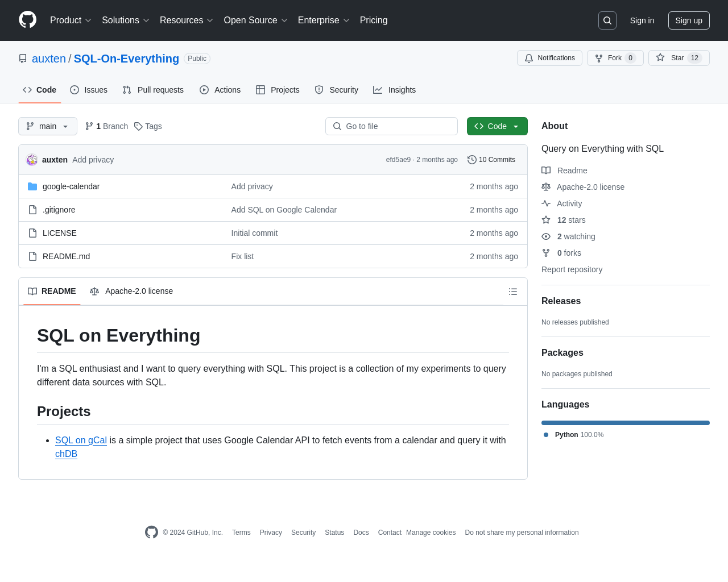Image resolution: width=728 pixels, height=582 pixels.
Task: Expand the Resources menu
Action: point(187,20)
